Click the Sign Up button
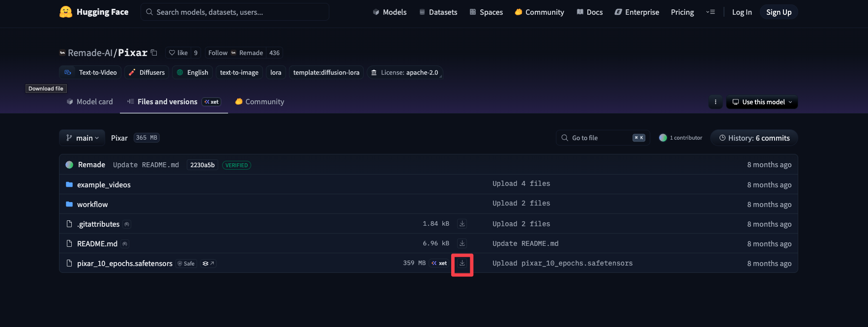The image size is (868, 327). click(779, 12)
